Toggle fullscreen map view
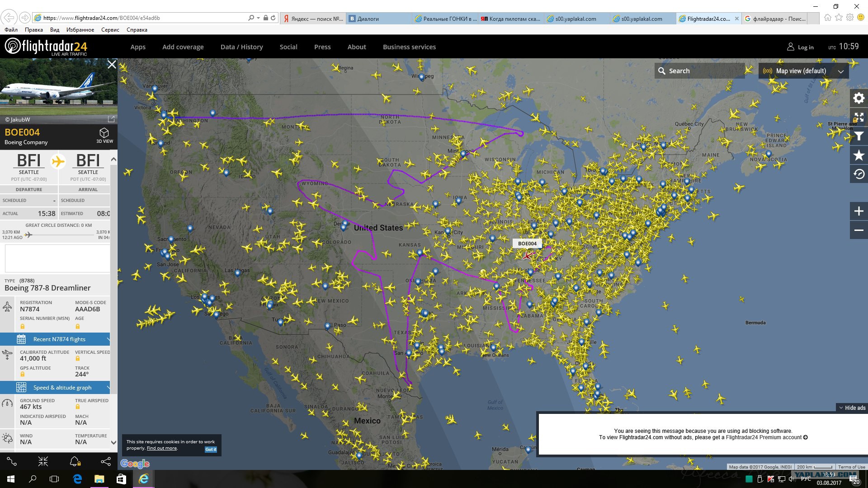The height and width of the screenshot is (488, 868). click(x=859, y=117)
